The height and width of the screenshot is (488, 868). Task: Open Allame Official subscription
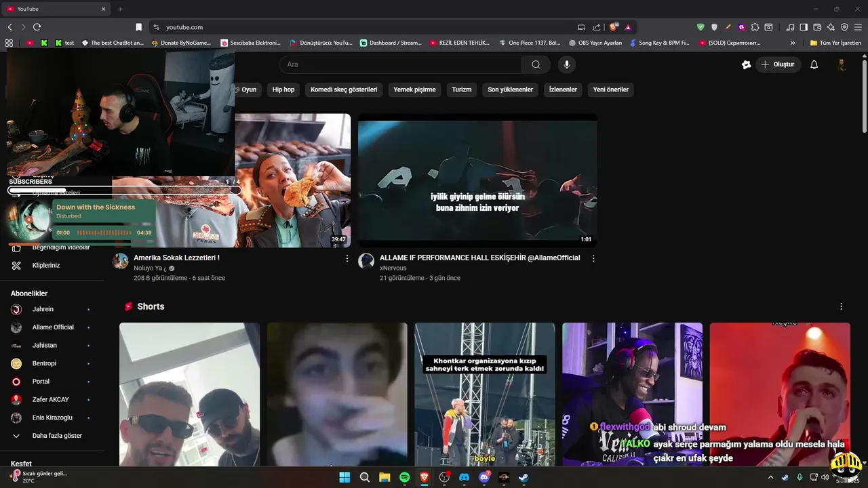click(x=53, y=327)
